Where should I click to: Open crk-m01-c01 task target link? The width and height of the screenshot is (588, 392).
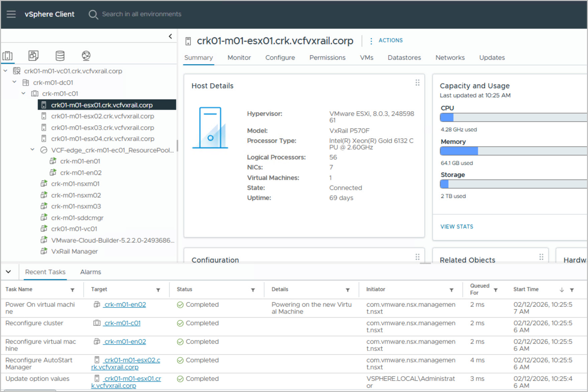(x=122, y=323)
